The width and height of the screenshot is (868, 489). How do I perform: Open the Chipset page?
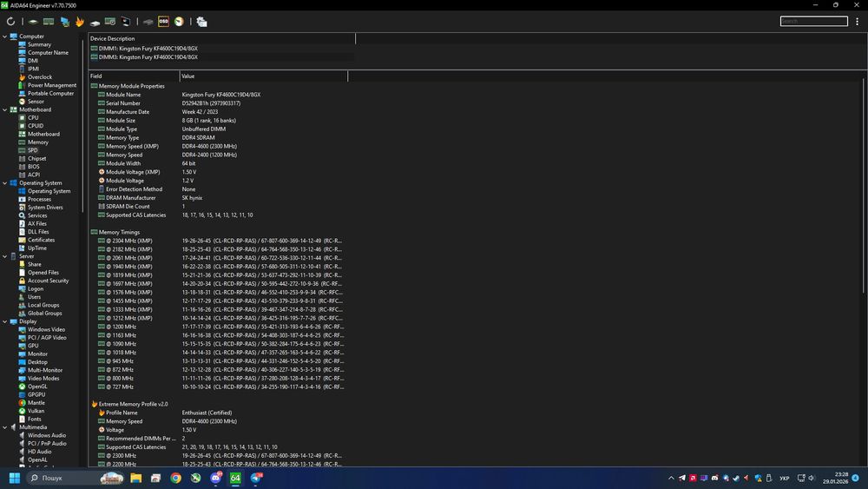click(36, 158)
